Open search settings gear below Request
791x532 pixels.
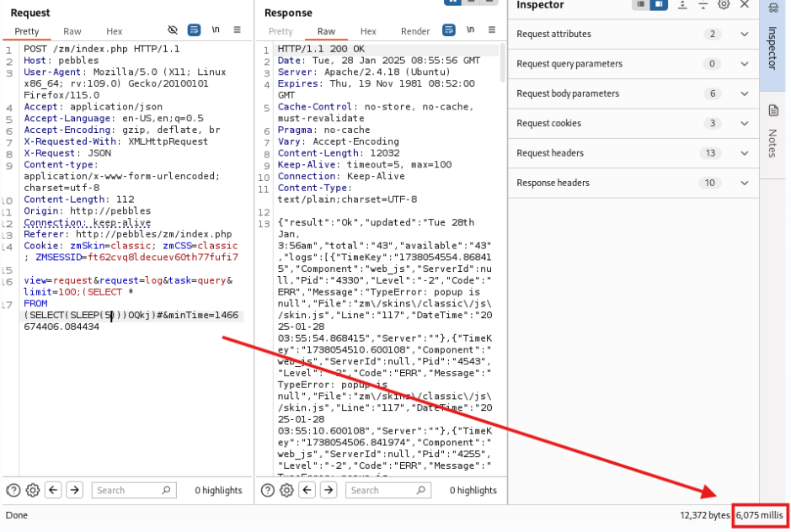pyautogui.click(x=33, y=490)
